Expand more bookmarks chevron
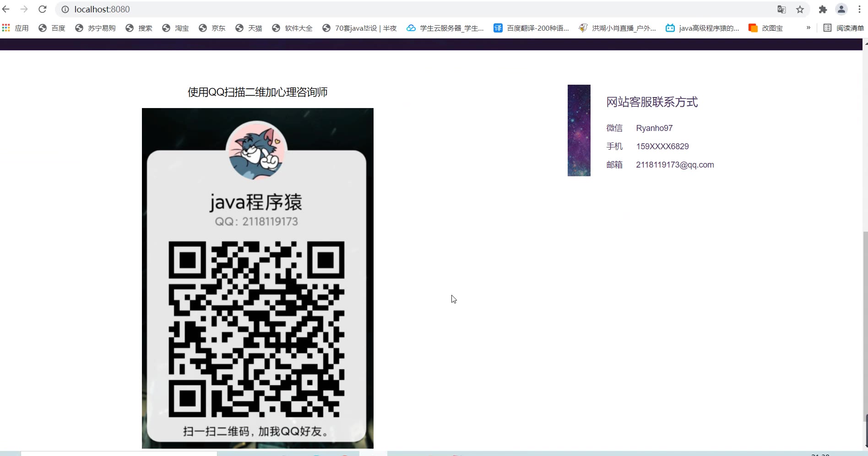Screen dimensions: 868x456 coord(808,28)
